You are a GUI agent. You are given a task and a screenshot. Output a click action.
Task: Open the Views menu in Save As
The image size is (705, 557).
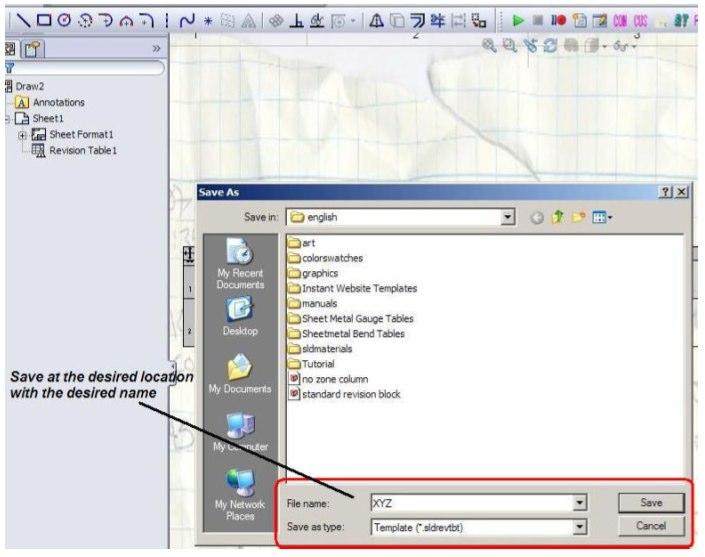[x=602, y=218]
